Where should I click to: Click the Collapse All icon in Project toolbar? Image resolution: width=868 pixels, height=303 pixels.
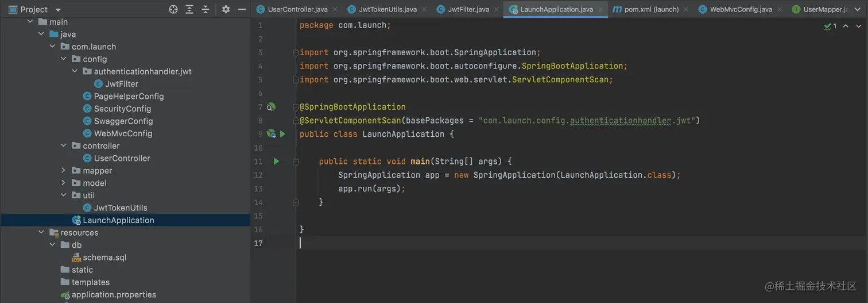[x=205, y=9]
